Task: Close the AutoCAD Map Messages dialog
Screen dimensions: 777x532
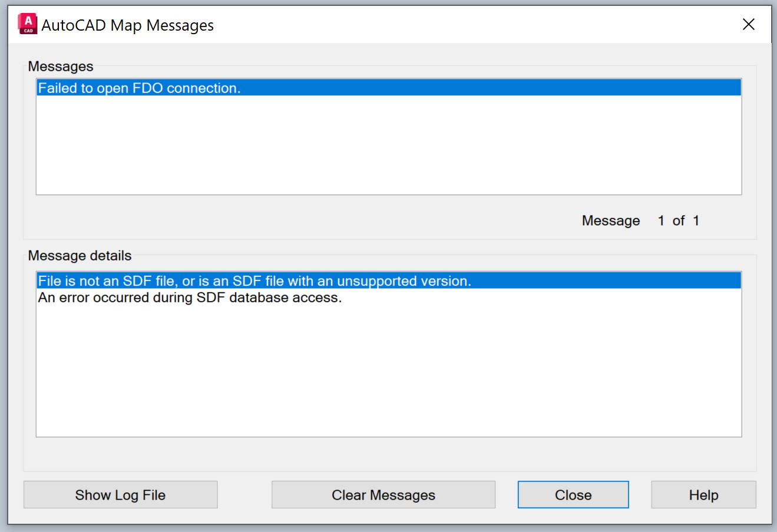Action: [x=573, y=494]
